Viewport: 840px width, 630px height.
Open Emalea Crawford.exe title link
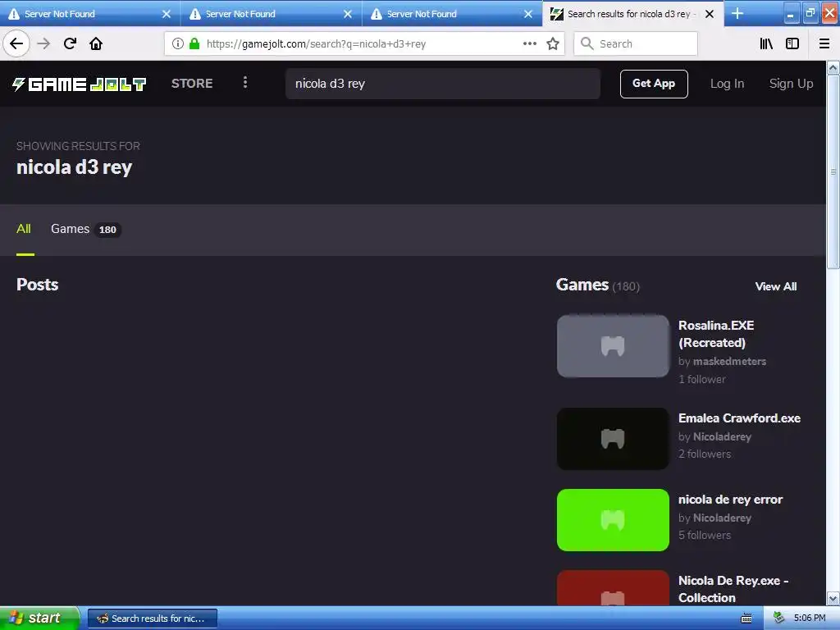click(x=739, y=418)
